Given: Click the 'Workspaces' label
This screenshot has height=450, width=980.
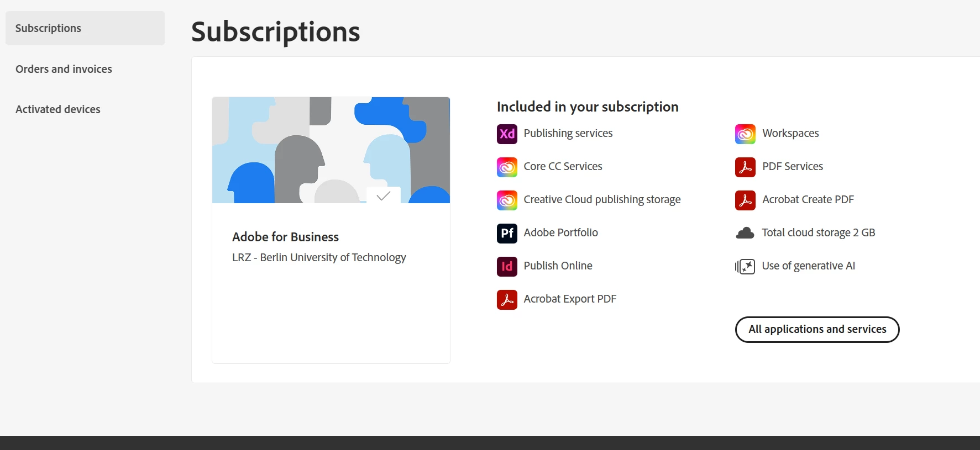Looking at the screenshot, I should [x=790, y=133].
